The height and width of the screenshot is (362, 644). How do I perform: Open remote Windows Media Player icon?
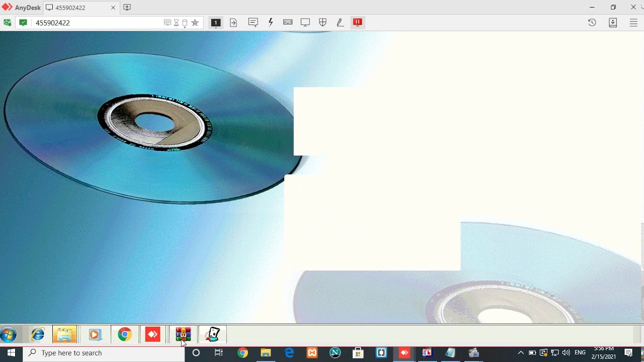pyautogui.click(x=95, y=334)
